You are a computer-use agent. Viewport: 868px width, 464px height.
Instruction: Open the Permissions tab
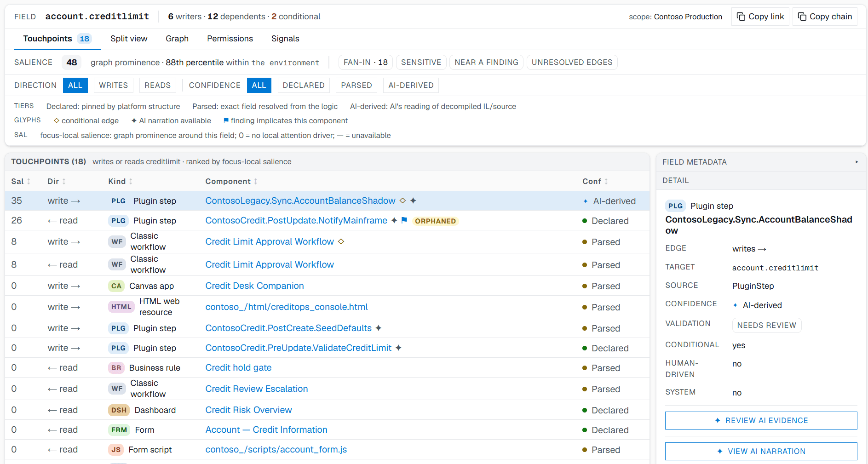(230, 39)
